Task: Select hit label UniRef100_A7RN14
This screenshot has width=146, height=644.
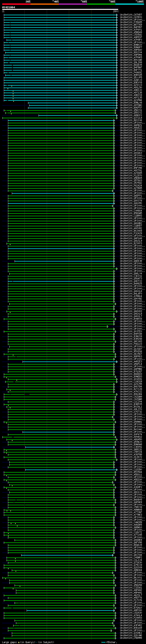Action: (131, 296)
